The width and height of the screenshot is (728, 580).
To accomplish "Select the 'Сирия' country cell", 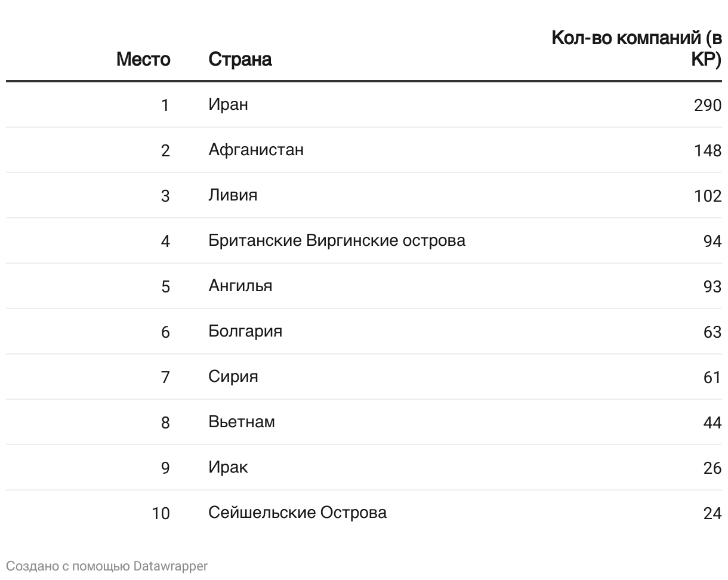I will (x=233, y=377).
